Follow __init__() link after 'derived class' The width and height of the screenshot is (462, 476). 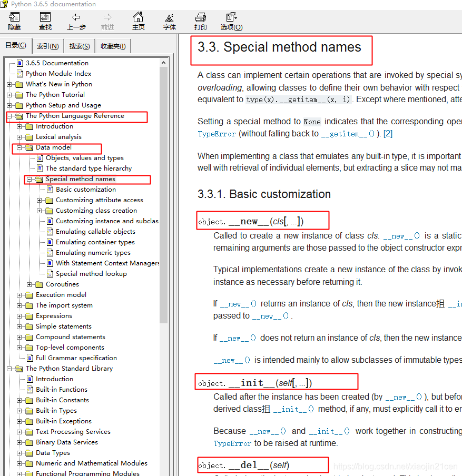pos(293,410)
